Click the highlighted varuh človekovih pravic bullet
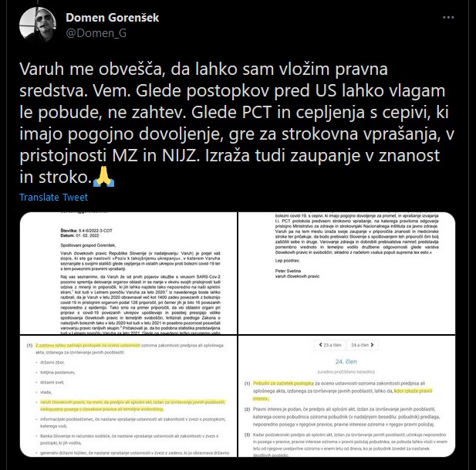The image size is (476, 470). [x=133, y=406]
